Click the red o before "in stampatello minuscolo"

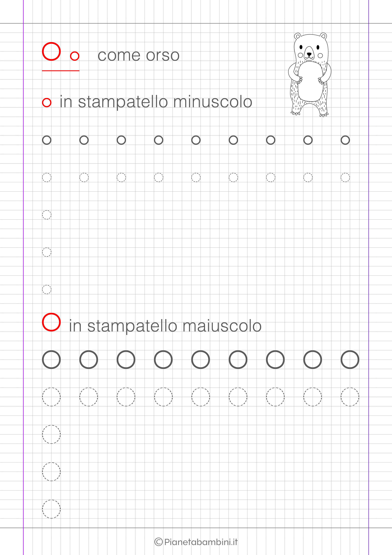47,103
